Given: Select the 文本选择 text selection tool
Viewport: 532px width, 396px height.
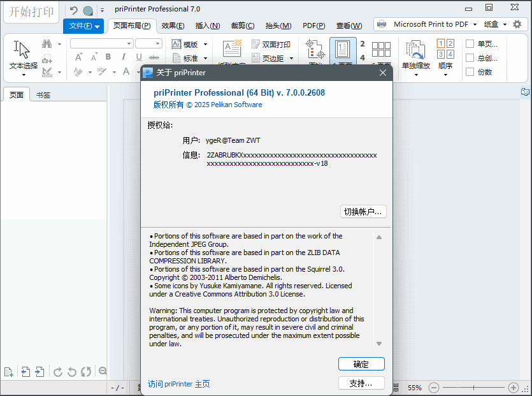Looking at the screenshot, I should click(23, 55).
